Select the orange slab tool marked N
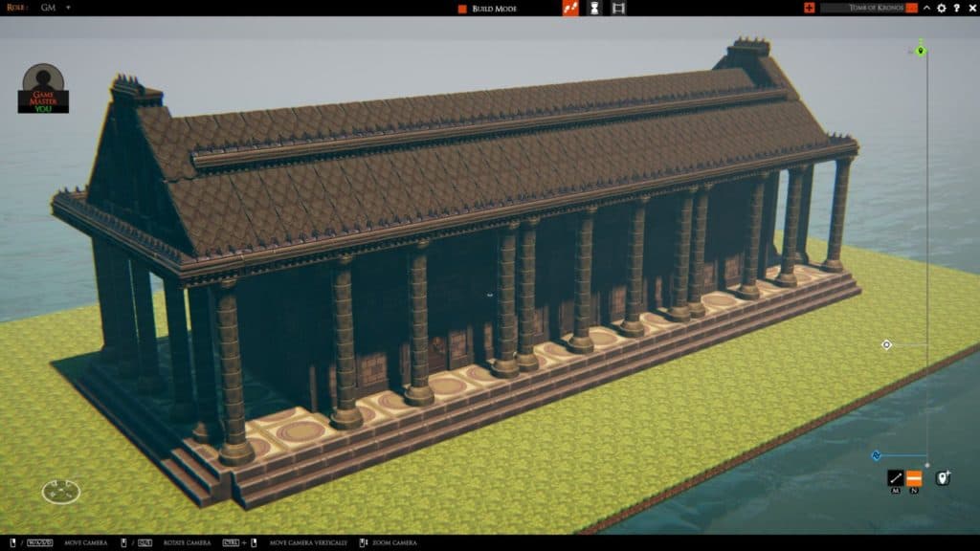 (x=914, y=477)
